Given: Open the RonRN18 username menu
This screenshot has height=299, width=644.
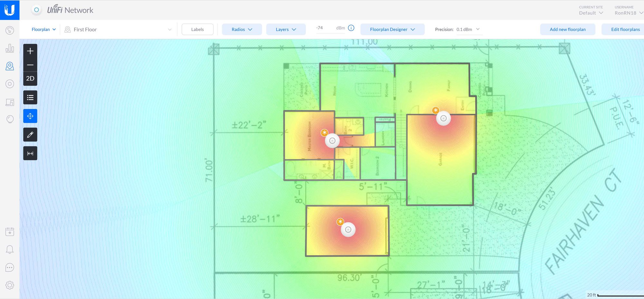Looking at the screenshot, I should click(628, 13).
